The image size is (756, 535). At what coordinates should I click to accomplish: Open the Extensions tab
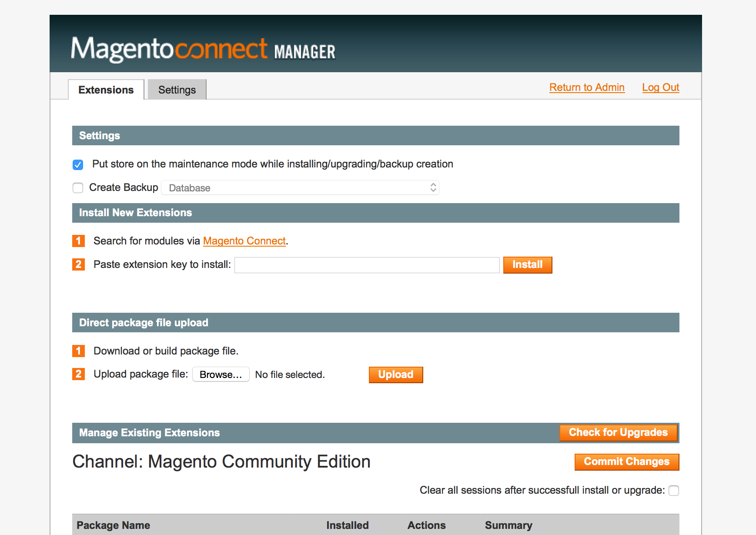pyautogui.click(x=106, y=90)
